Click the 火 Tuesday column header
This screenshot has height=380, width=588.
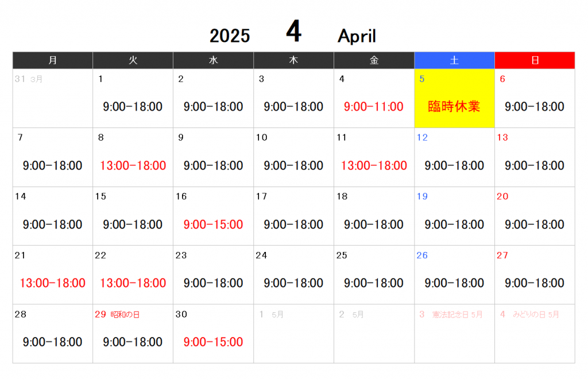click(133, 60)
